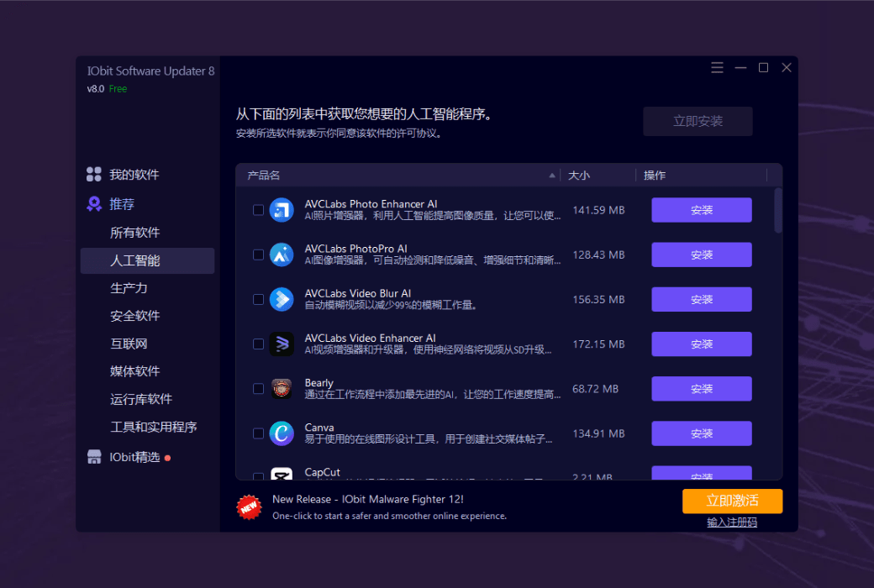874x588 pixels.
Task: Click the 大小 column header
Action: (x=578, y=175)
